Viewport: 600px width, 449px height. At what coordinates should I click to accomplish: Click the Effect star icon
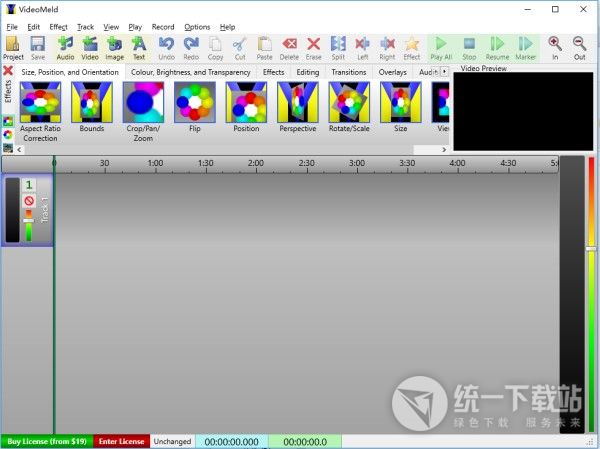[x=411, y=47]
